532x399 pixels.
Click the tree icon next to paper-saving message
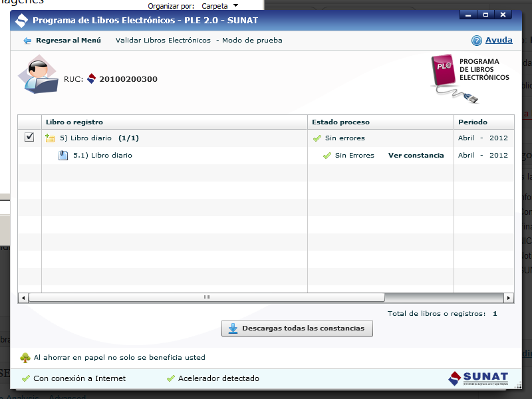tap(25, 358)
